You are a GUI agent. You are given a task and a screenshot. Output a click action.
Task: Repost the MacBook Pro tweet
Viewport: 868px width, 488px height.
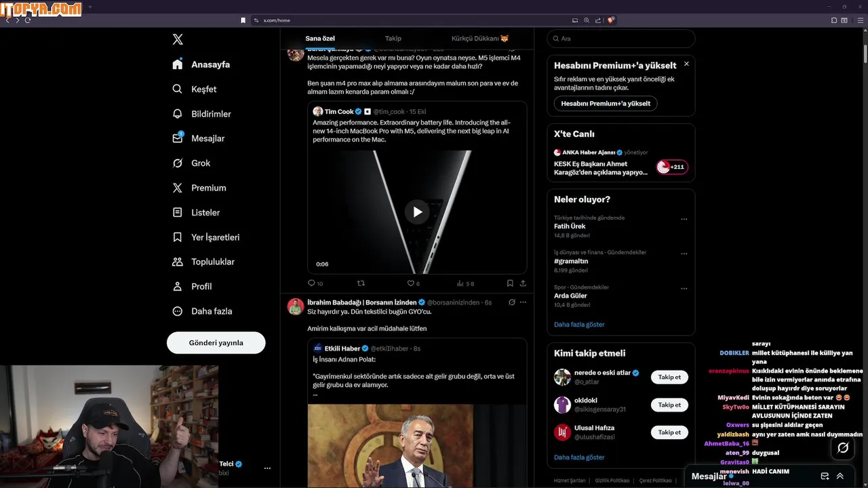point(361,283)
